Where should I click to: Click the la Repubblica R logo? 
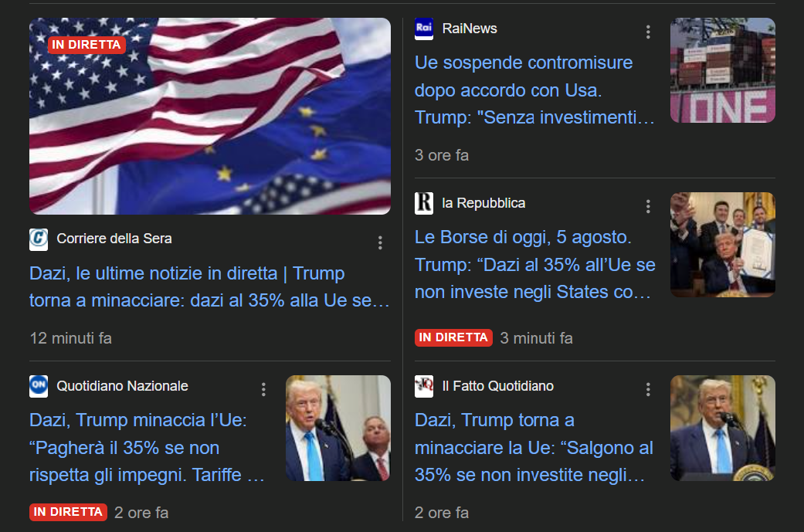pos(424,204)
